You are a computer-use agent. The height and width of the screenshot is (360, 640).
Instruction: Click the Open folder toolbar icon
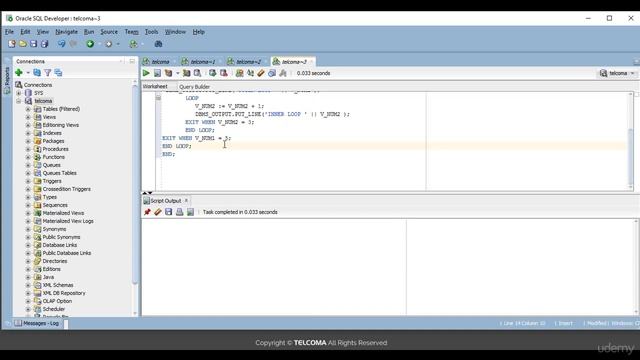pos(23,44)
